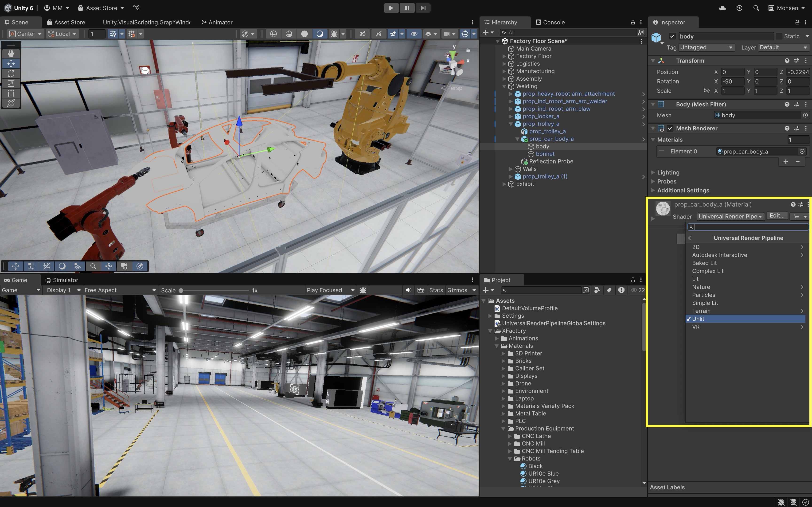Click the Step frame button
The height and width of the screenshot is (507, 812).
pyautogui.click(x=423, y=8)
